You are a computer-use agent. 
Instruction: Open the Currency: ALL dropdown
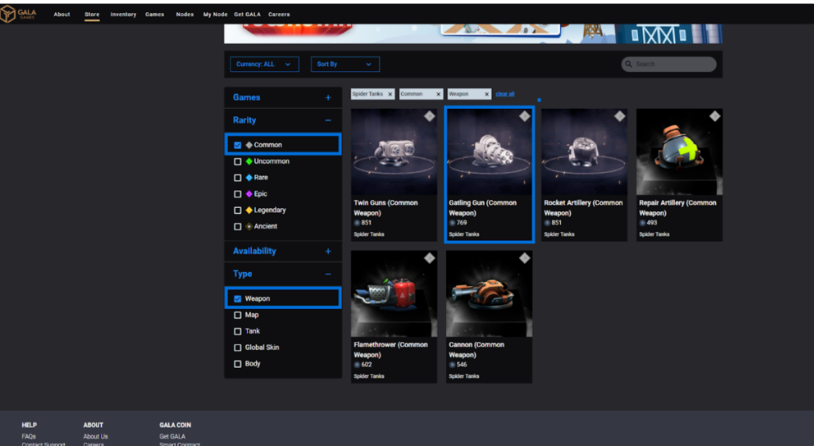264,64
